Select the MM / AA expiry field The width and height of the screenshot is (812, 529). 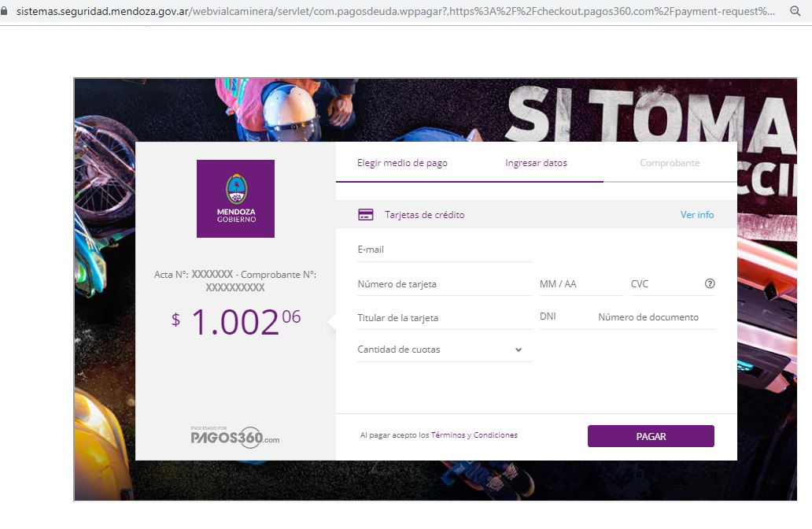581,284
